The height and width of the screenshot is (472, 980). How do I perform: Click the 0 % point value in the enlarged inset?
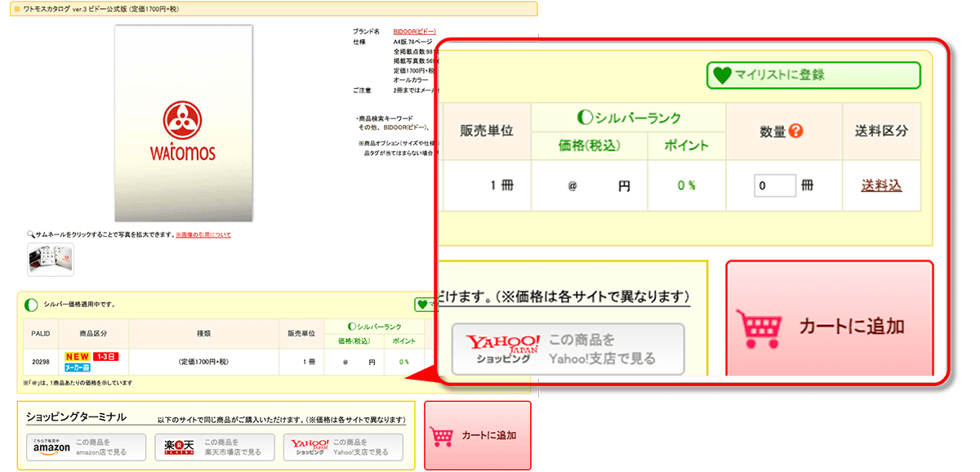click(686, 185)
